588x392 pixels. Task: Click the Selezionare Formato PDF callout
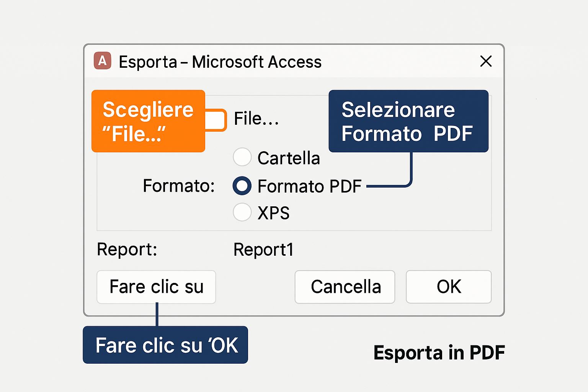pos(408,121)
